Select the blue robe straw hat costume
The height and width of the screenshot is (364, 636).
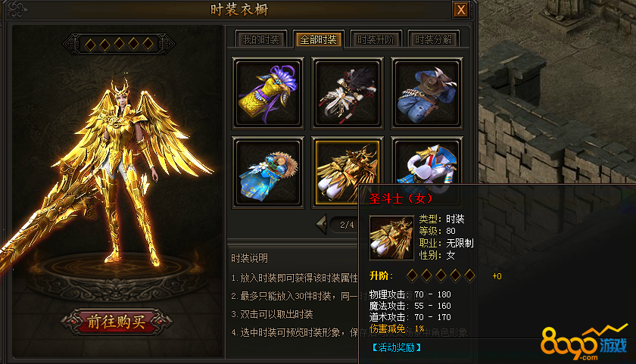[x=268, y=173]
